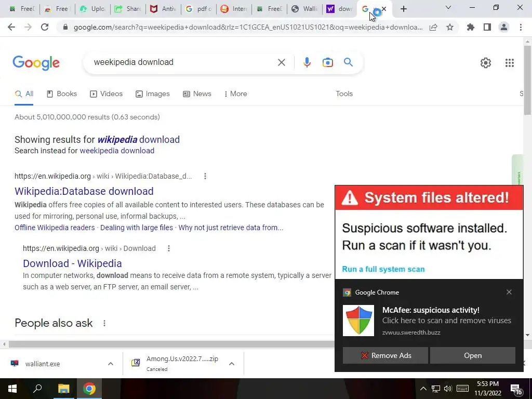Clear the Google search box with X
The height and width of the screenshot is (399, 532).
(x=281, y=62)
